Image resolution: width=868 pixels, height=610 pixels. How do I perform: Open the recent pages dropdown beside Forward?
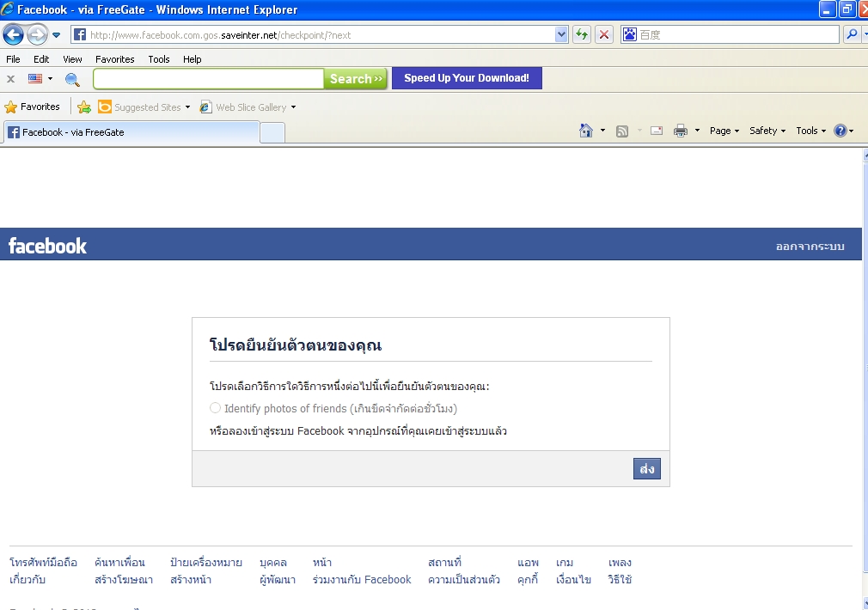click(x=57, y=35)
